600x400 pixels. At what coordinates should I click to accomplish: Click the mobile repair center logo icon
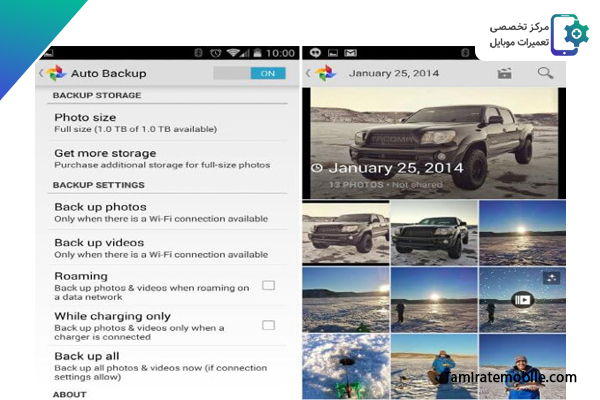569,34
